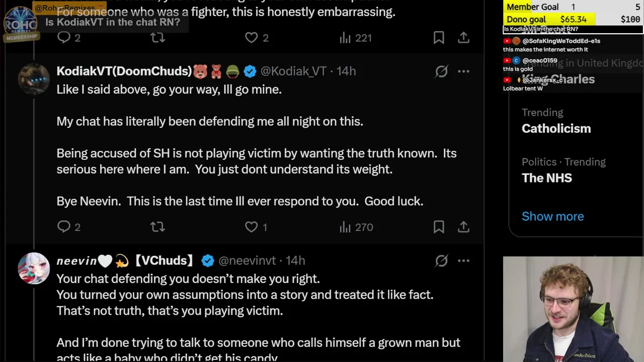Open The NHS trending topic
Screen dimensions: 644x362
tap(546, 178)
